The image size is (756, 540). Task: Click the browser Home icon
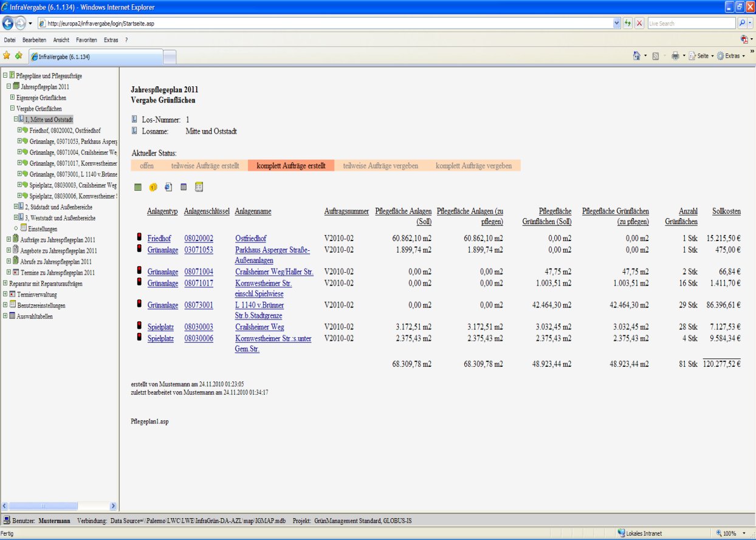(636, 55)
